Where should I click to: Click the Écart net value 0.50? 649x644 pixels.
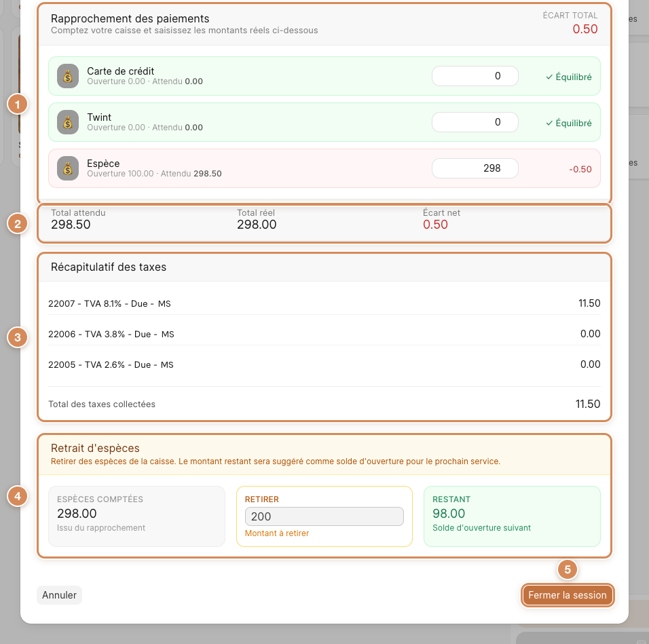(435, 225)
